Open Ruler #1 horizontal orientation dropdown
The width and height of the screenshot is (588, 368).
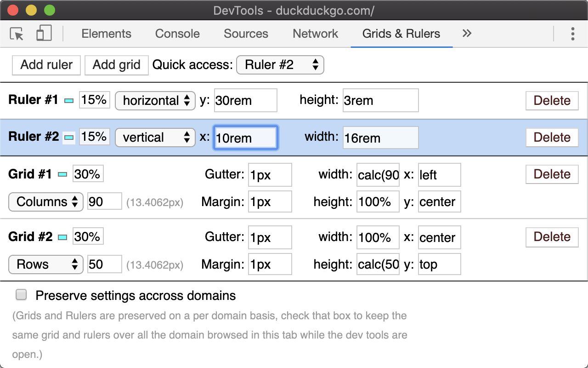click(155, 101)
